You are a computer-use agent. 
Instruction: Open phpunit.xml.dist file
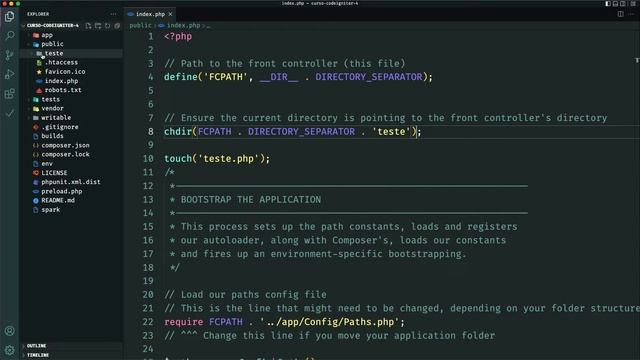(x=70, y=182)
